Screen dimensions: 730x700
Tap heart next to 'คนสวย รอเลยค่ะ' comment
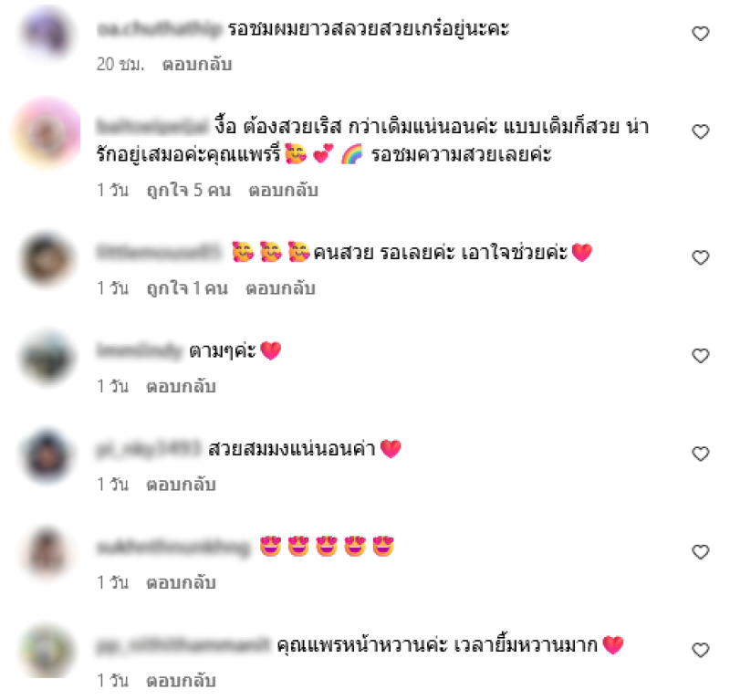[x=700, y=257]
